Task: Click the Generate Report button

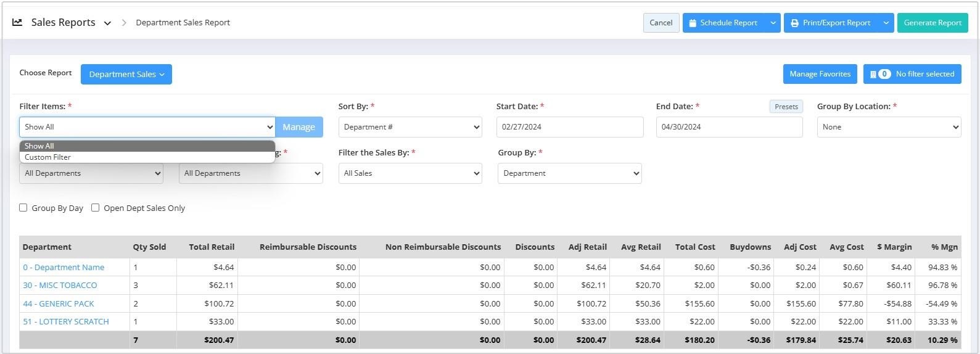Action: [933, 23]
